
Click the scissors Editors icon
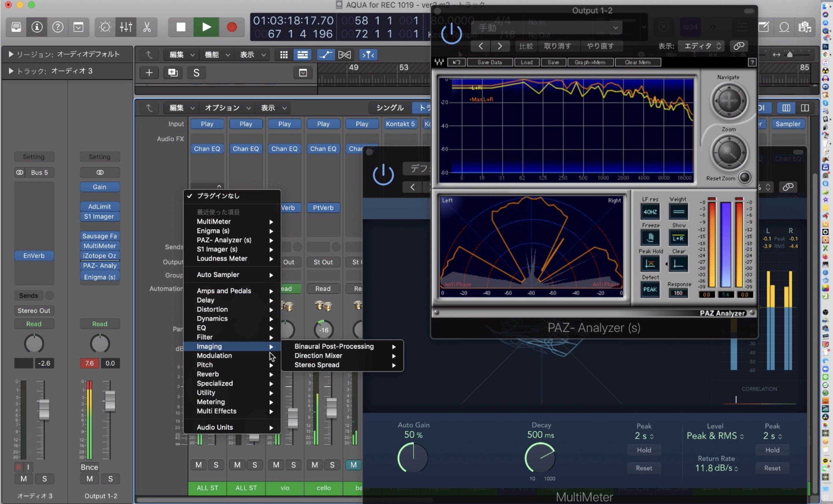pos(147,27)
